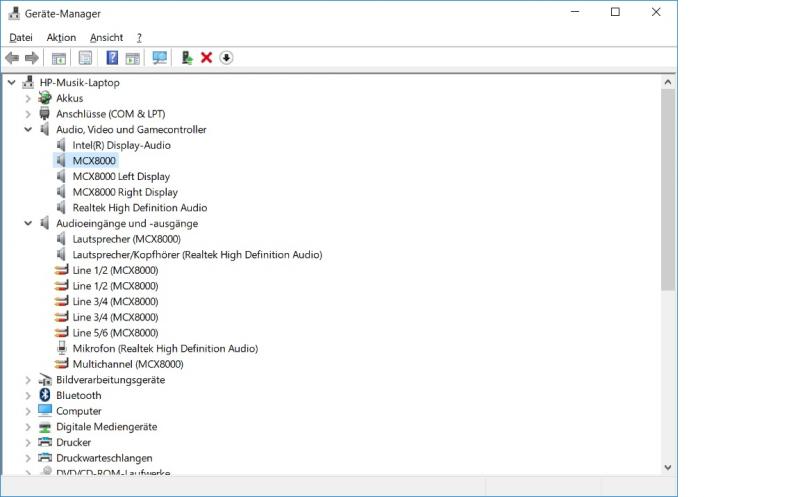Expand the Akkus category
The image size is (800, 497).
[x=28, y=98]
